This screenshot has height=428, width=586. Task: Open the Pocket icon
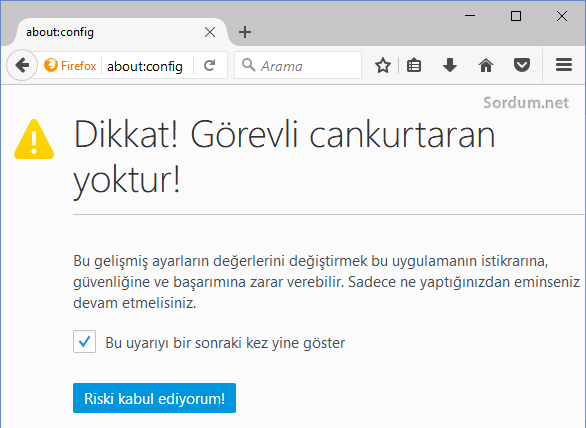tap(522, 65)
